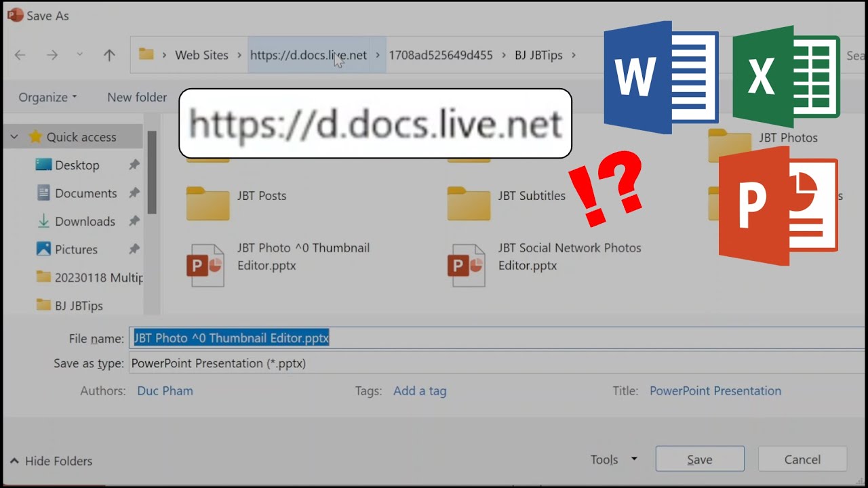
Task: Open Documents in navigation pane
Action: 85,193
